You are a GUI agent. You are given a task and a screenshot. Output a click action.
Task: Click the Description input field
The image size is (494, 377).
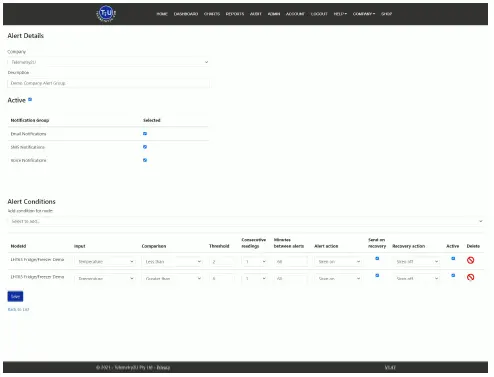coord(109,83)
